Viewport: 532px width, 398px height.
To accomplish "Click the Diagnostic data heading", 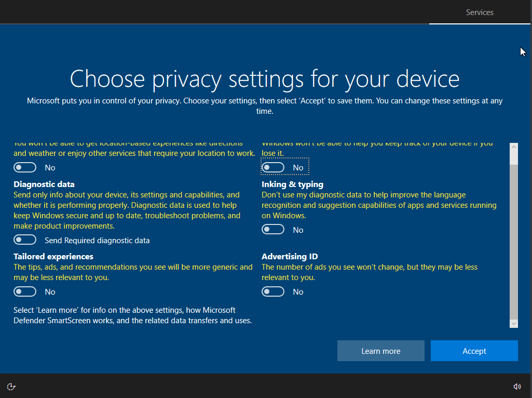I will [x=44, y=184].
